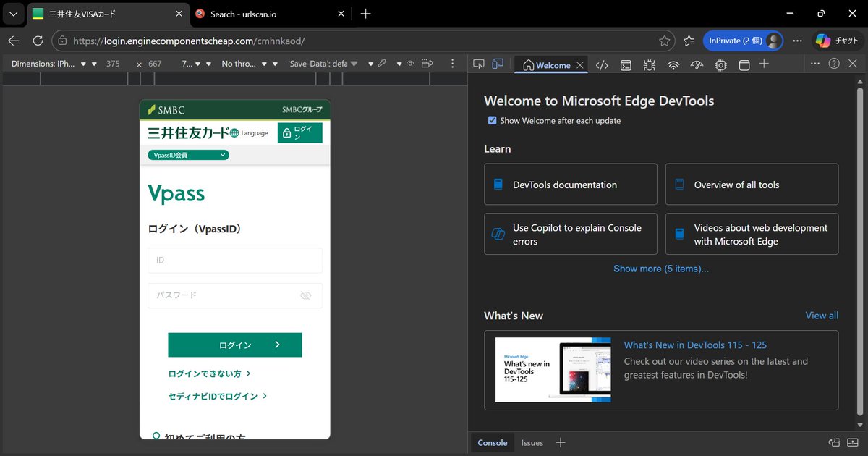Click the SMBC logo in page header
This screenshot has height=456, width=868.
[x=166, y=110]
